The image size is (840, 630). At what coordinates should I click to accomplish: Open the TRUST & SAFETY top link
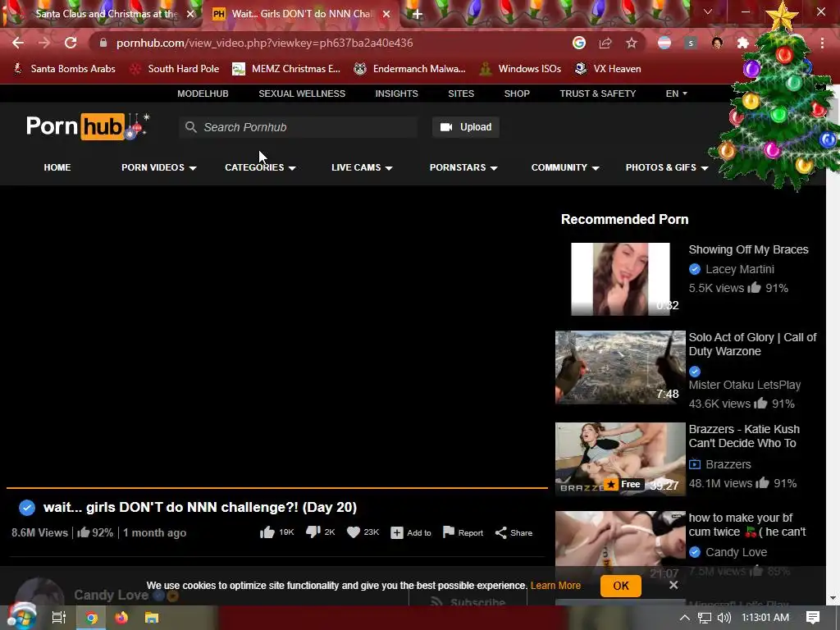pos(598,94)
